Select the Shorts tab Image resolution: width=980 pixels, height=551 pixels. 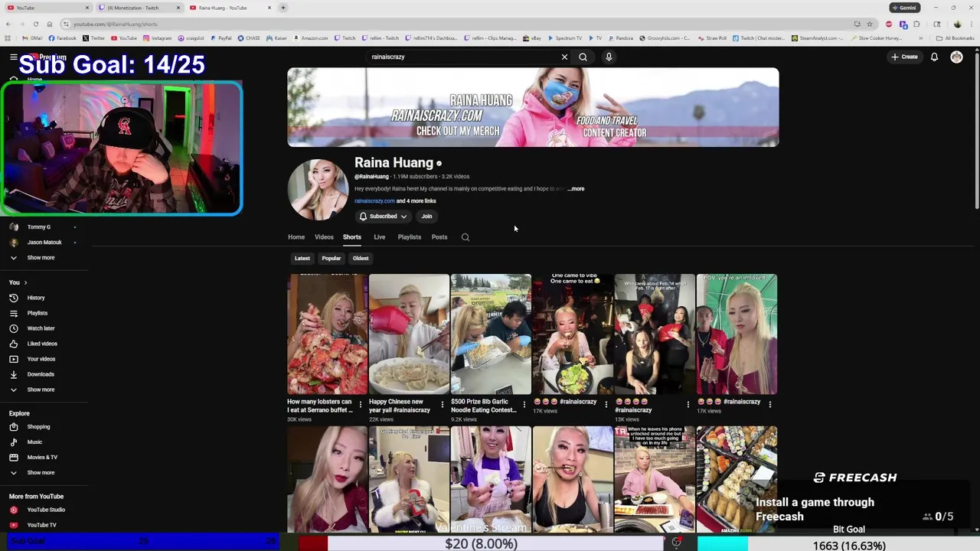[x=352, y=237]
